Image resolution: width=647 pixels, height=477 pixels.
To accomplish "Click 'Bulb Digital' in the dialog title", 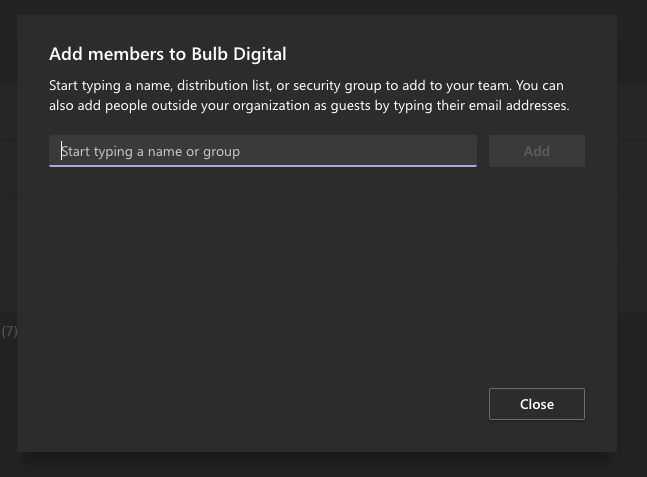I will pyautogui.click(x=239, y=54).
